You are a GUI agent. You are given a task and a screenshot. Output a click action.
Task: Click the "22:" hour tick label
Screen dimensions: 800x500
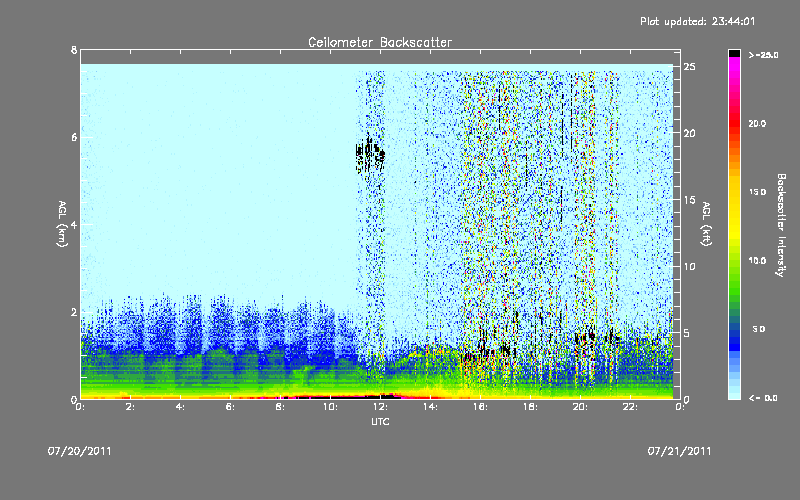(630, 407)
